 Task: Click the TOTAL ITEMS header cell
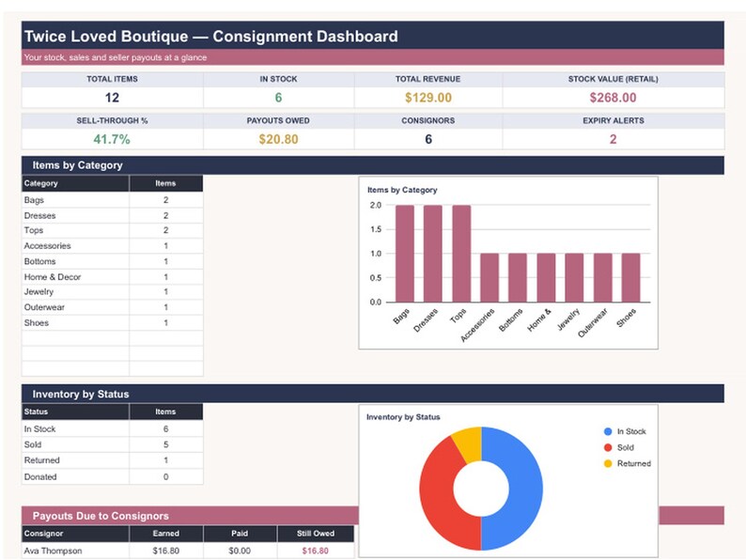(x=113, y=79)
